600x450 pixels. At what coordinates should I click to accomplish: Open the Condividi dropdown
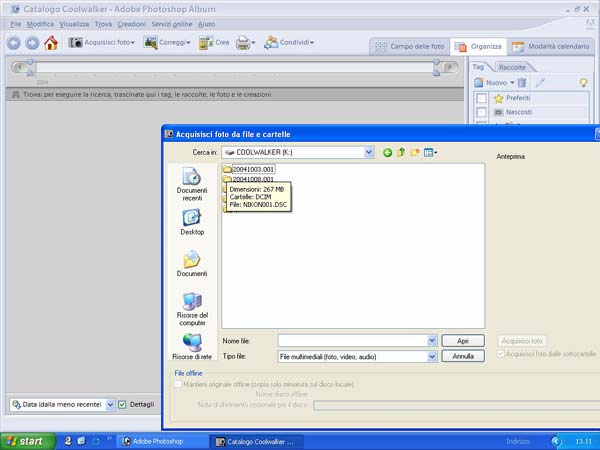click(289, 42)
